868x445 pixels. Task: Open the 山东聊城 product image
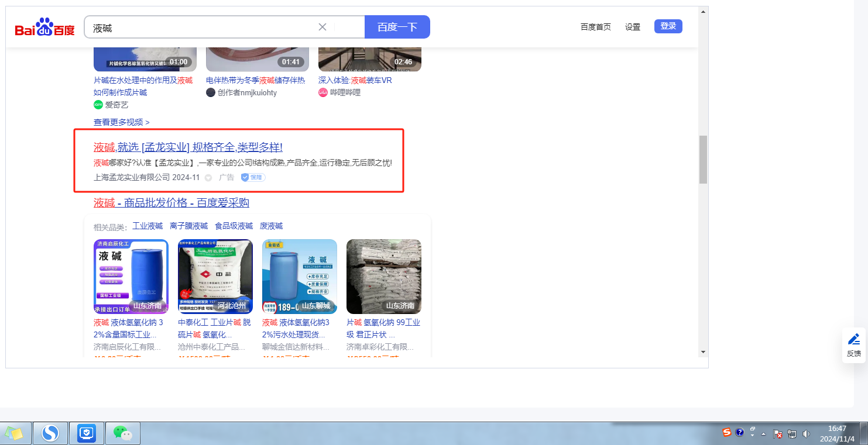pyautogui.click(x=300, y=277)
